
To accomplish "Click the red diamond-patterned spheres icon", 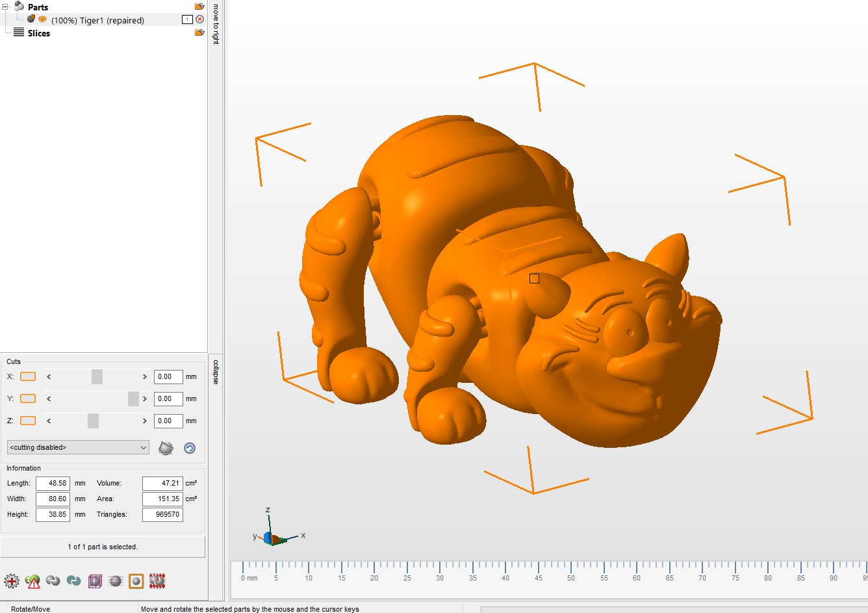I will pyautogui.click(x=157, y=581).
